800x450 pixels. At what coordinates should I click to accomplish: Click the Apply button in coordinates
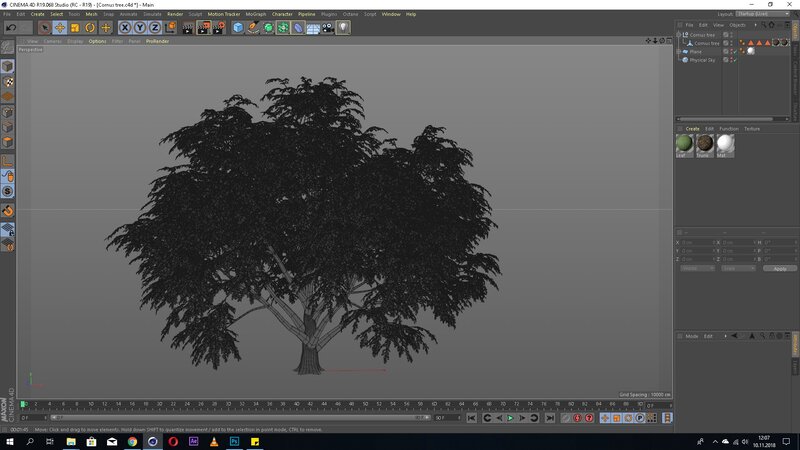[x=779, y=268]
